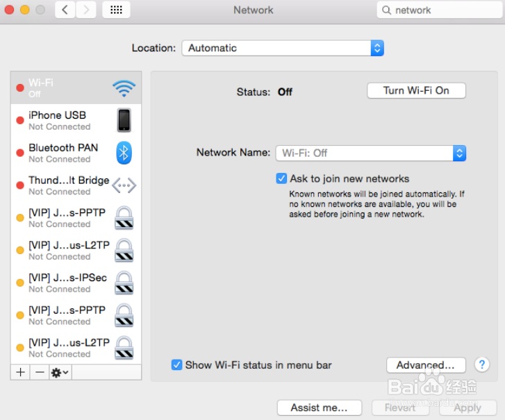Open help with the question mark button
Image resolution: width=505 pixels, height=420 pixels.
(x=482, y=364)
